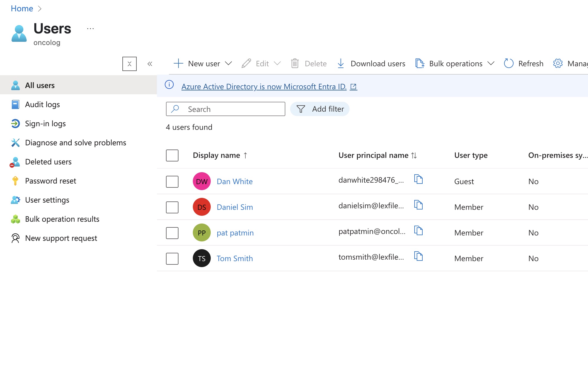Expand the Edit dropdown chevron

click(277, 64)
